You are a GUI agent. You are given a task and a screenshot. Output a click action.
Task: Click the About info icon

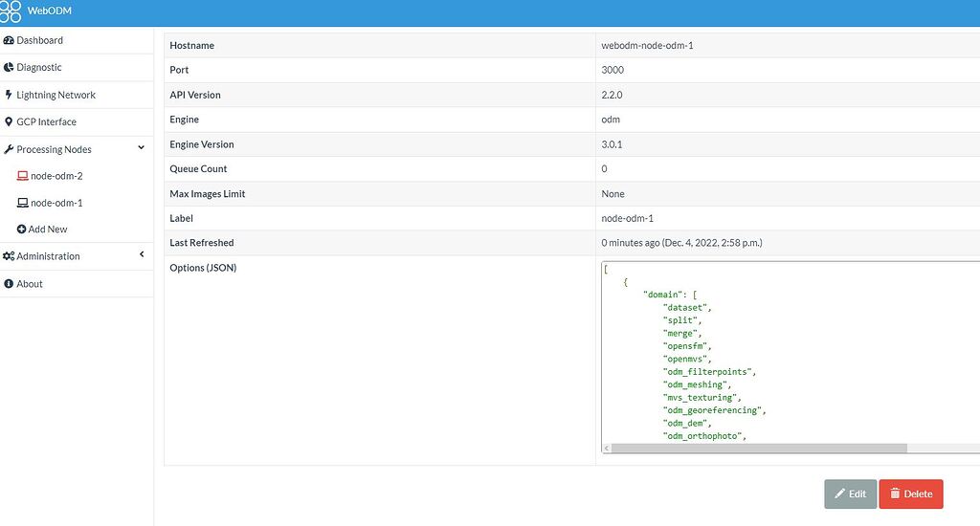(x=9, y=284)
